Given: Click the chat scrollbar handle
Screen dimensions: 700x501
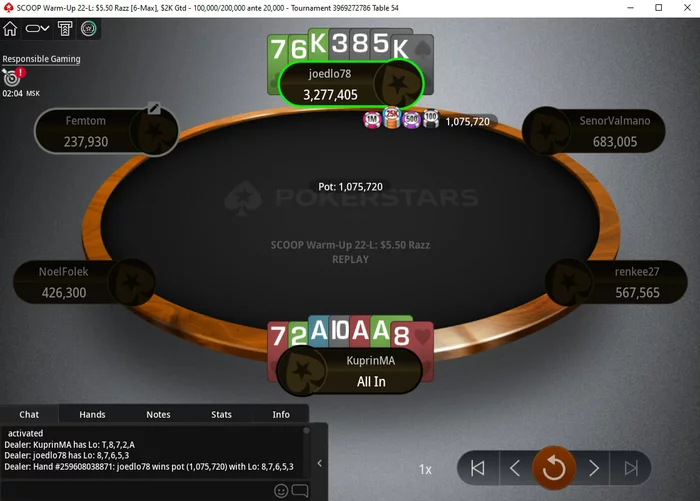Looking at the screenshot, I should pyautogui.click(x=306, y=431).
